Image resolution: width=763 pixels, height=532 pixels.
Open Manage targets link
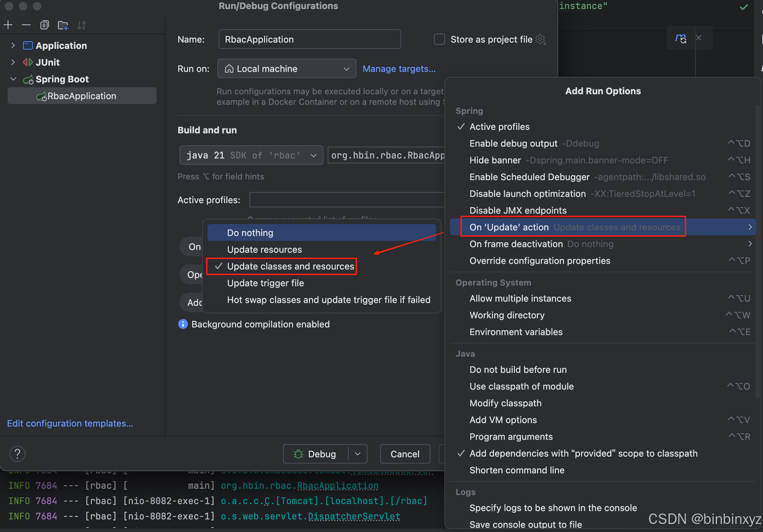(x=399, y=69)
